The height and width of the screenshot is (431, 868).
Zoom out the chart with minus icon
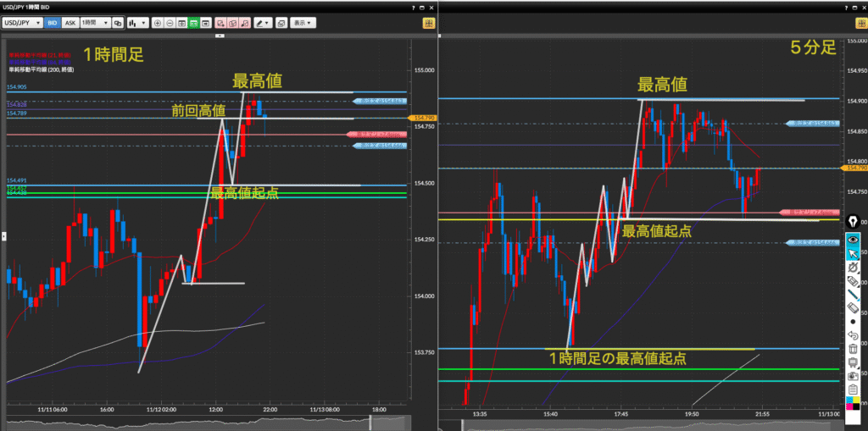(x=170, y=23)
